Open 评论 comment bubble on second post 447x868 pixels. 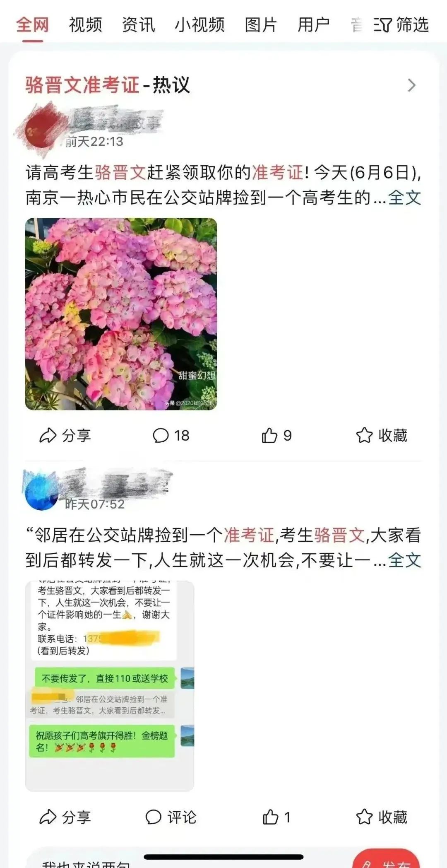153,817
